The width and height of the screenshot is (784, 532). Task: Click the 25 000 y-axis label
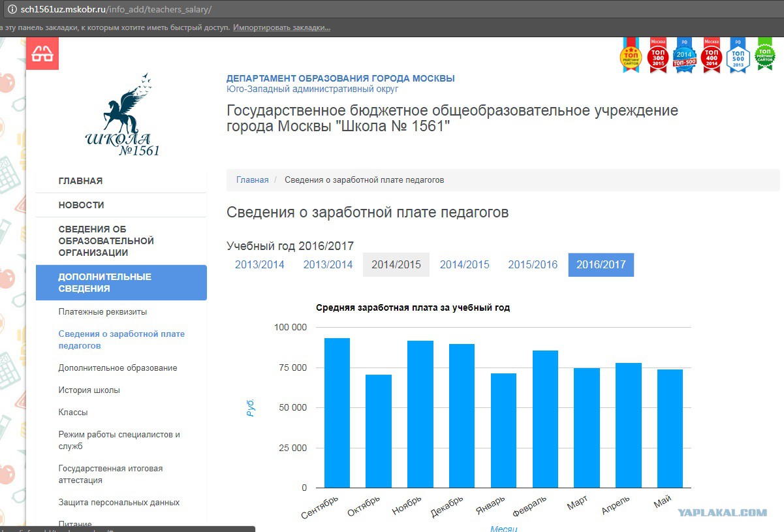pos(291,448)
